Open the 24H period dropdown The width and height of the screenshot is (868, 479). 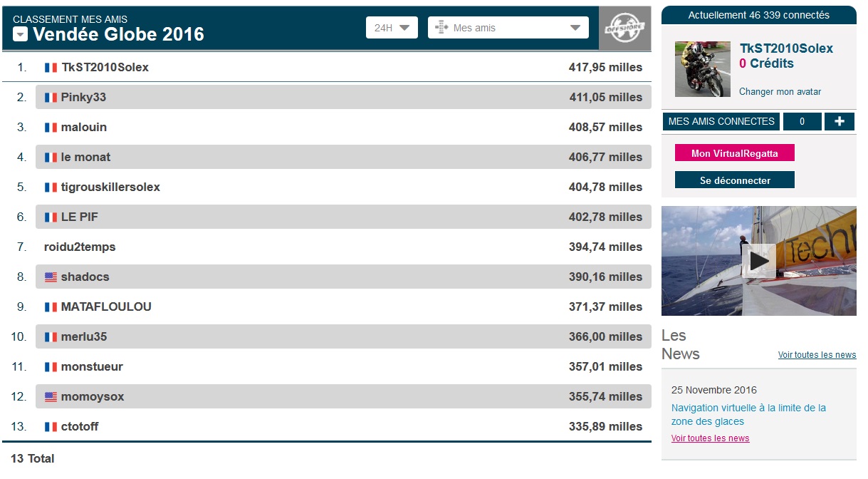click(x=391, y=28)
